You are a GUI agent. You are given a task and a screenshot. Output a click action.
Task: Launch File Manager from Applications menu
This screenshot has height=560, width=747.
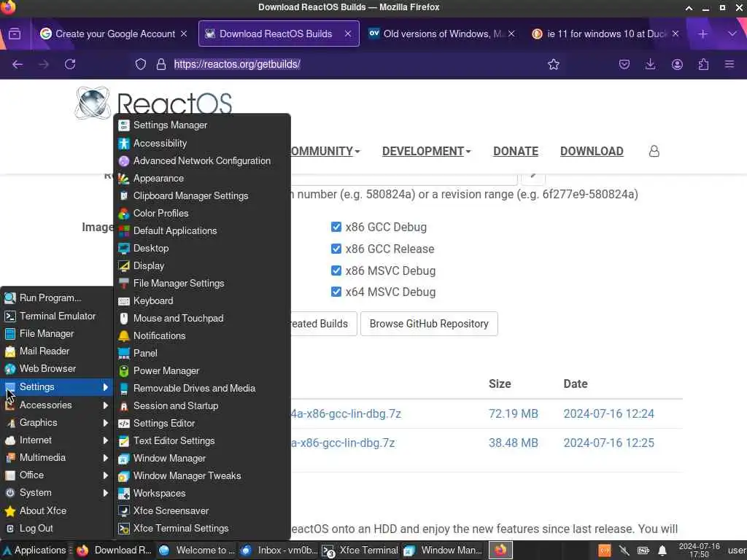[57, 334]
